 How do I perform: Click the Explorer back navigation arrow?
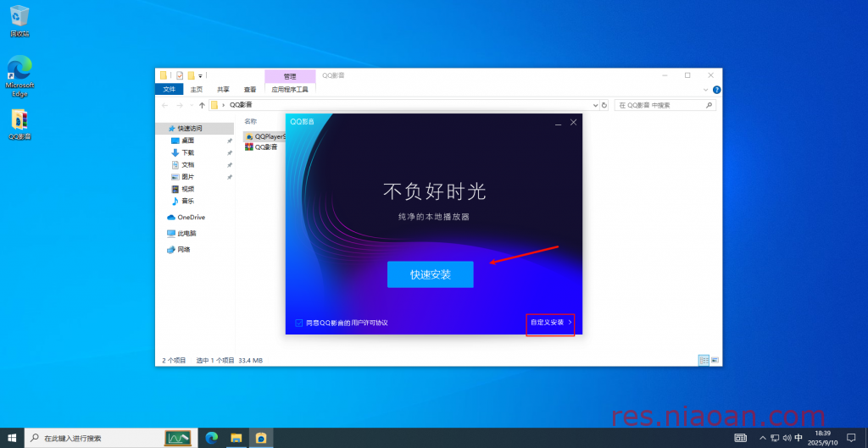pos(164,105)
